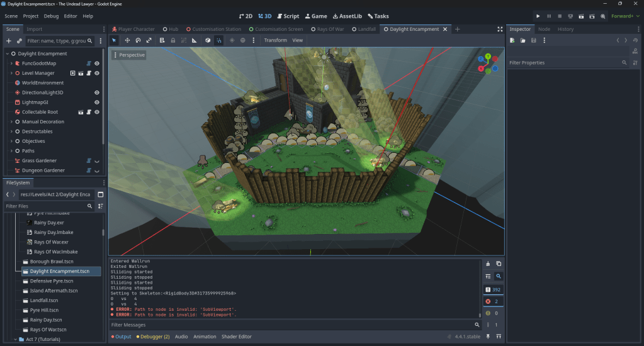Activate the Rotate mode tool
644x346 pixels.
[138, 40]
